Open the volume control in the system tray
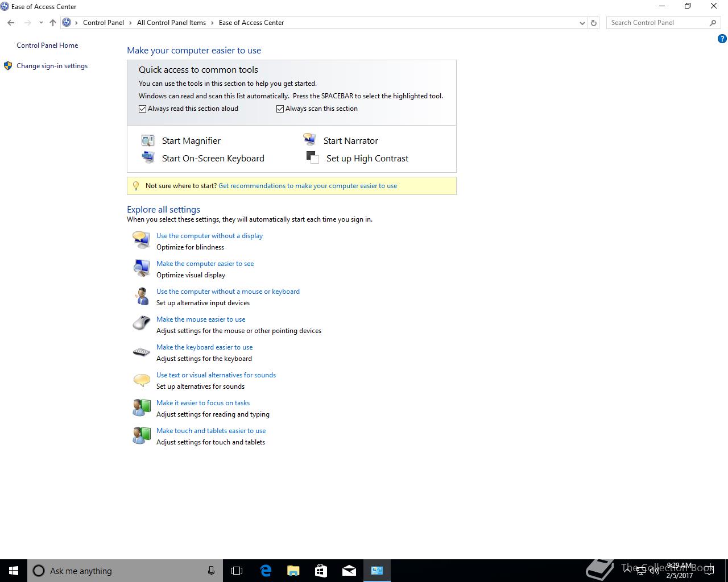Screen dimensions: 728x582 [x=654, y=571]
